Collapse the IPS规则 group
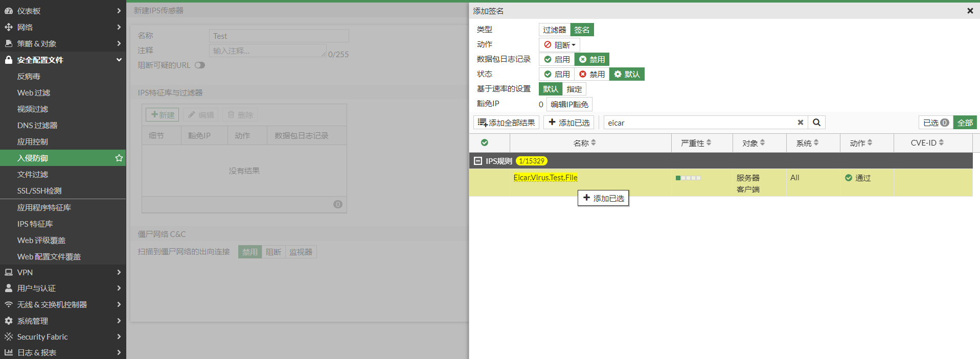Viewport: 980px width, 359px height. tap(478, 161)
